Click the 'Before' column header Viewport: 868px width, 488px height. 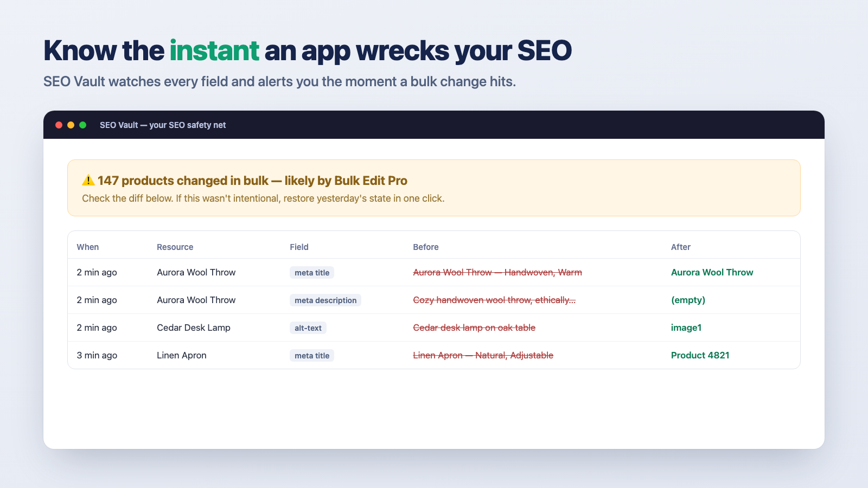tap(426, 247)
